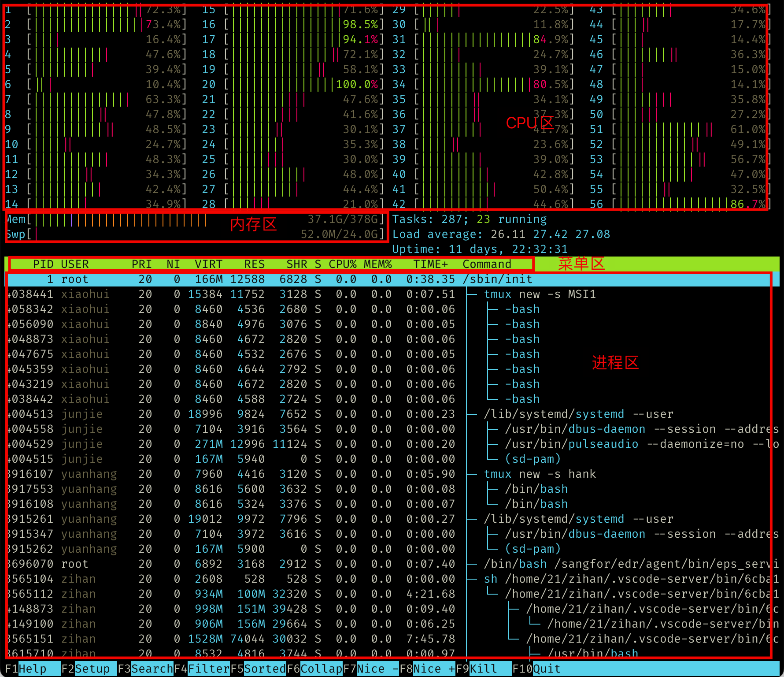Viewport: 784px width, 677px height.
Task: Click the 7:45.78 TIME+ value
Action: 431,639
